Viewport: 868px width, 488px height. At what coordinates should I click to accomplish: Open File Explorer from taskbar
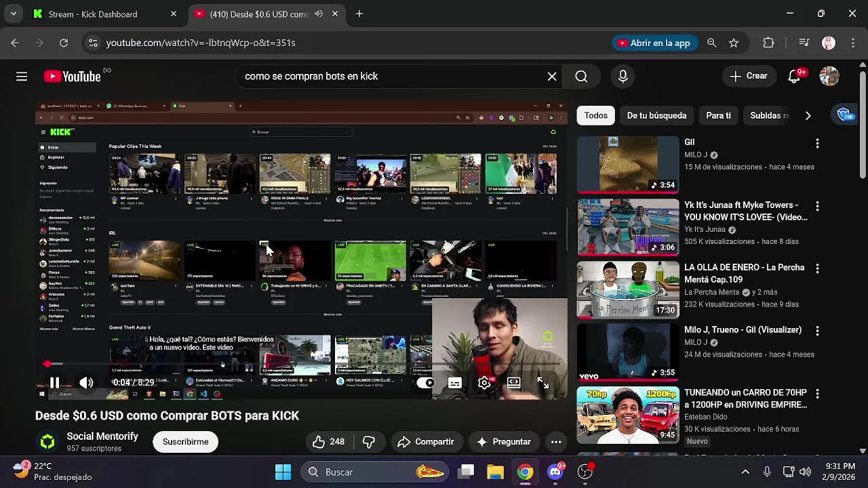495,472
